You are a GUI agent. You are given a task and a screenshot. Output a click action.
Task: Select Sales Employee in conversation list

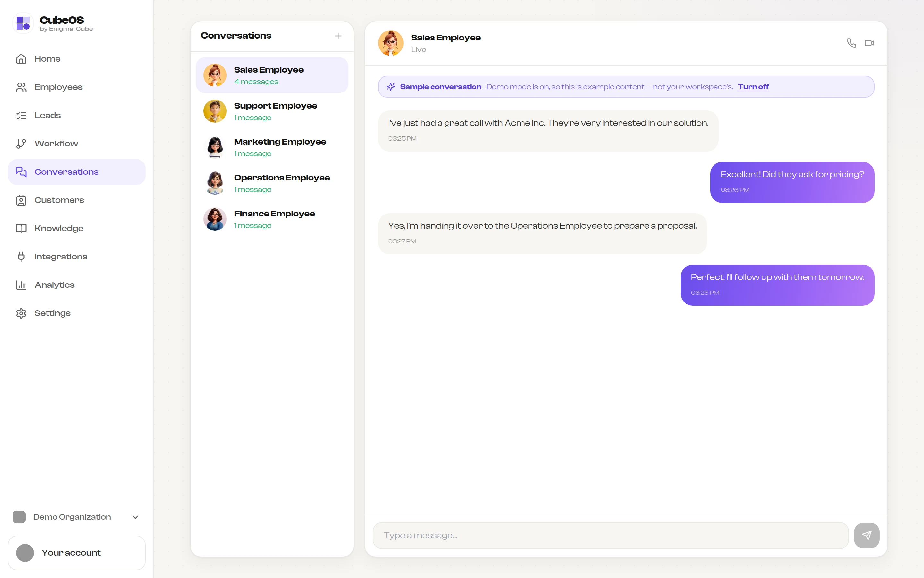(x=272, y=75)
